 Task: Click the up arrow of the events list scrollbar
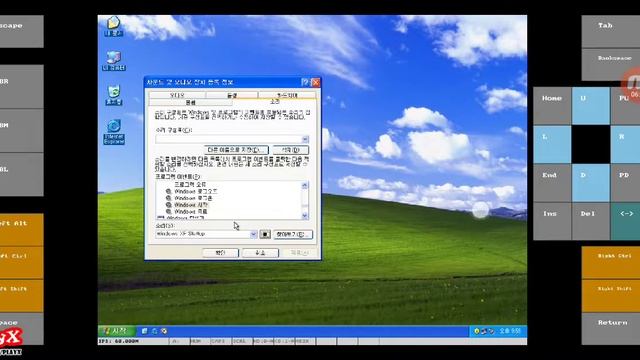coord(304,185)
